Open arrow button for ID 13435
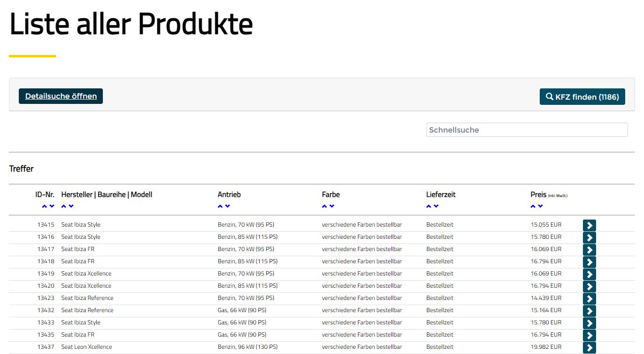The image size is (644, 354). [x=589, y=336]
